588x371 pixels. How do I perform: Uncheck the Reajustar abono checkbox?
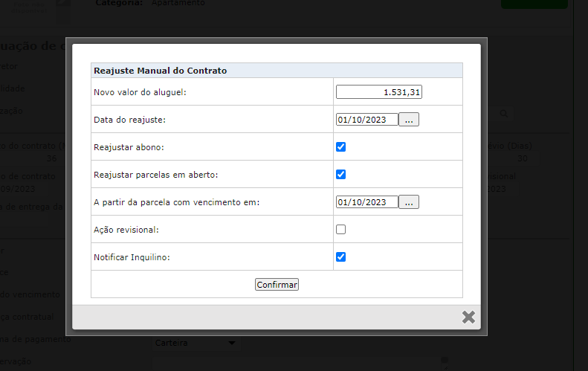tap(340, 146)
